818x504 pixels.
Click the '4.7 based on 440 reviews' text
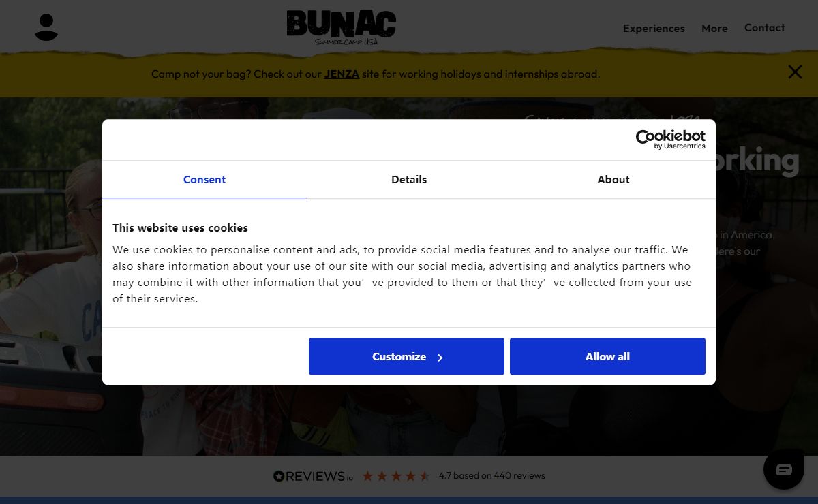[491, 476]
